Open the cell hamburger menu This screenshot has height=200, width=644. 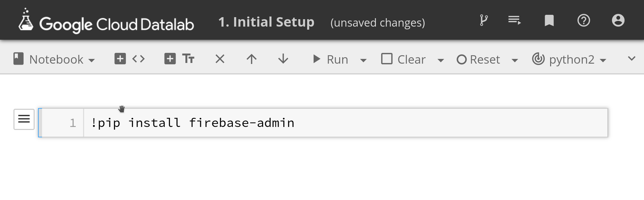[24, 119]
